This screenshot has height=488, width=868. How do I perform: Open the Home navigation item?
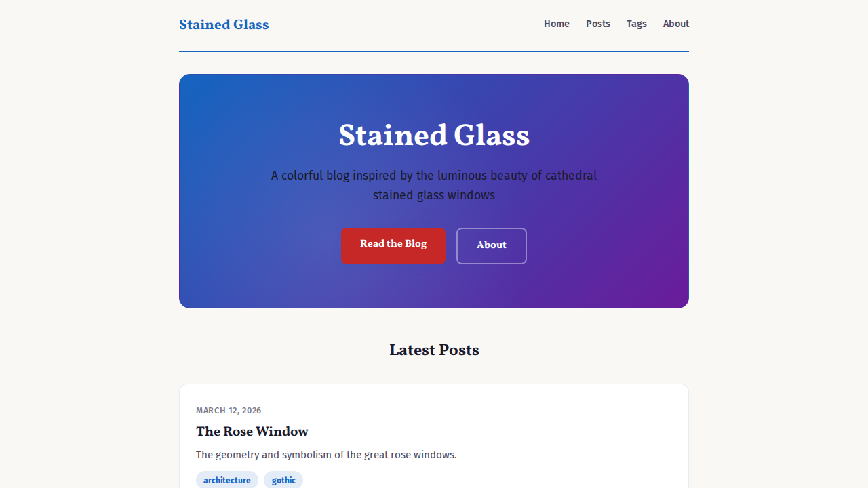(x=556, y=24)
